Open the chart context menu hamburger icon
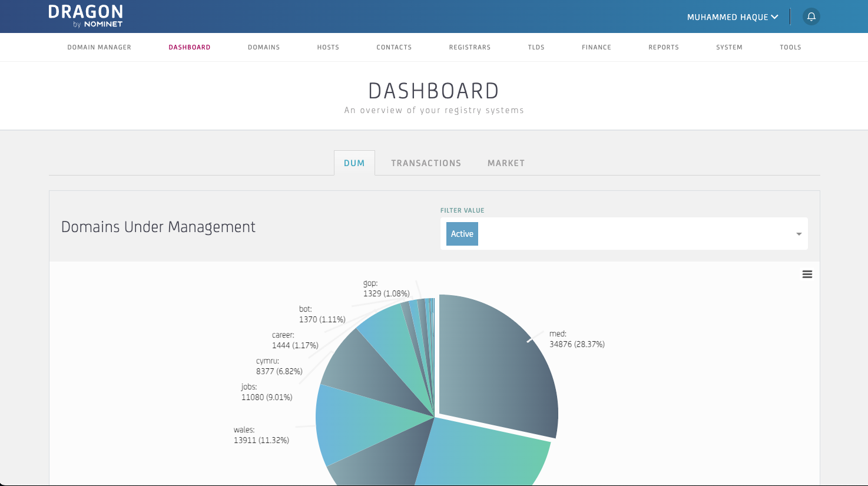The width and height of the screenshot is (868, 486). (x=807, y=274)
